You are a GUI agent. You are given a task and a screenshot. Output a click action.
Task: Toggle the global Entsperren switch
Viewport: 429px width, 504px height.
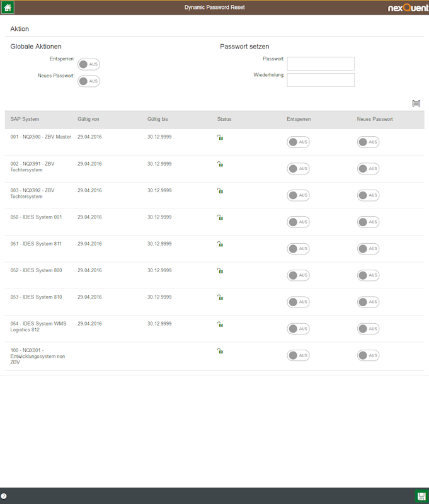(x=88, y=64)
